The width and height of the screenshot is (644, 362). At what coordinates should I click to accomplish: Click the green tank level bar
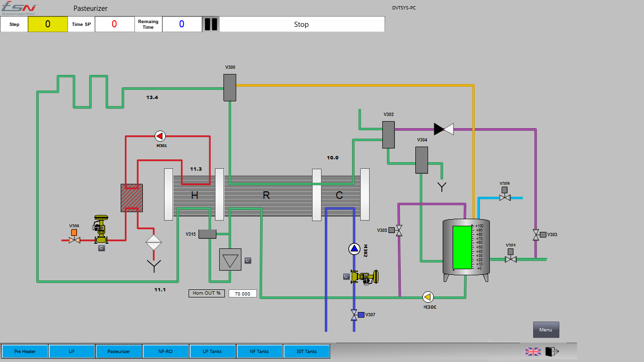[462, 247]
